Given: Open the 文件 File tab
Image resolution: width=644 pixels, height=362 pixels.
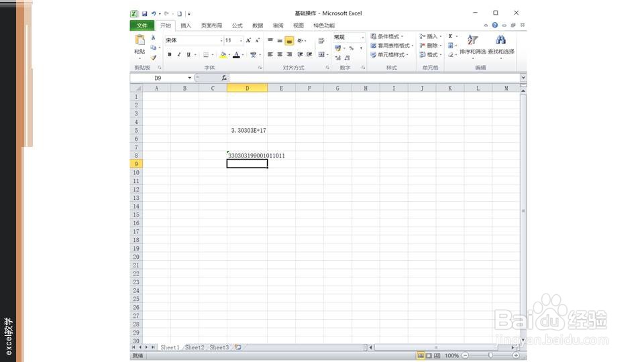Looking at the screenshot, I should coord(142,25).
